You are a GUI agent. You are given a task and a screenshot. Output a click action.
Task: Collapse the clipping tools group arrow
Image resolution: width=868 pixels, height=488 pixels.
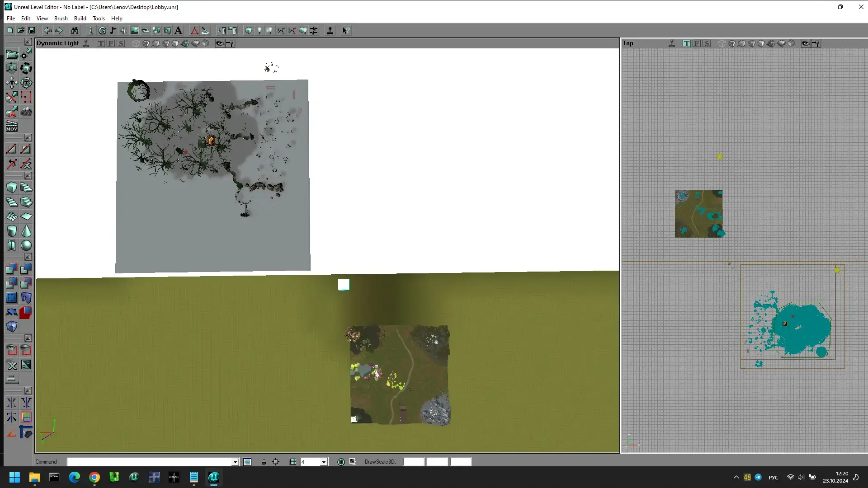28,137
